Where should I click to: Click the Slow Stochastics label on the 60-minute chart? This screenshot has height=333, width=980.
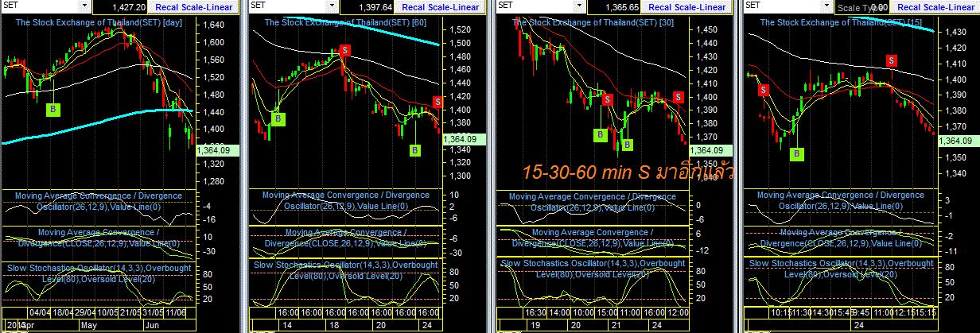[x=346, y=269]
